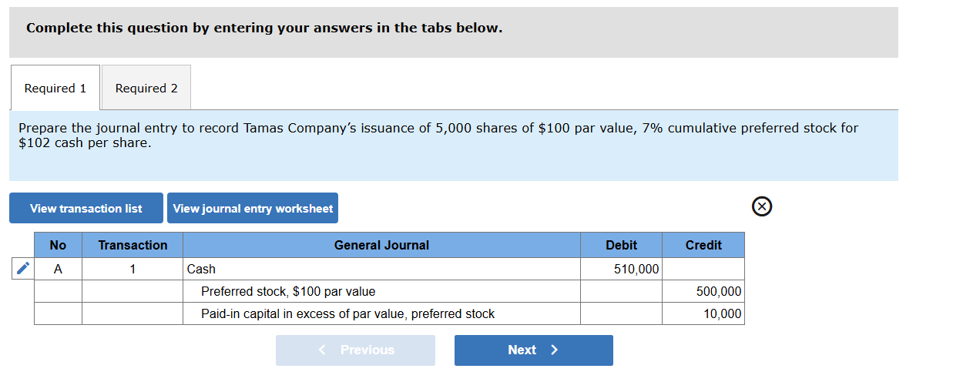Select the 500,000 credit amount cell
The image size is (980, 382).
pos(703,291)
